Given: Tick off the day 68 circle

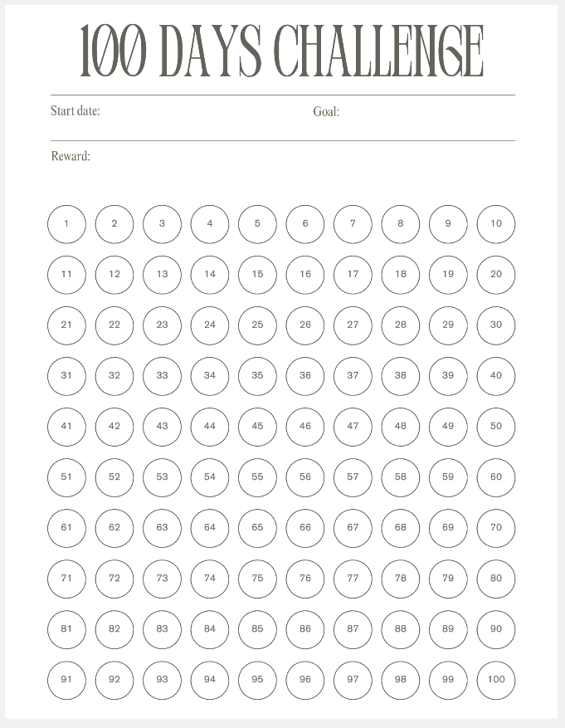Looking at the screenshot, I should pos(401,528).
